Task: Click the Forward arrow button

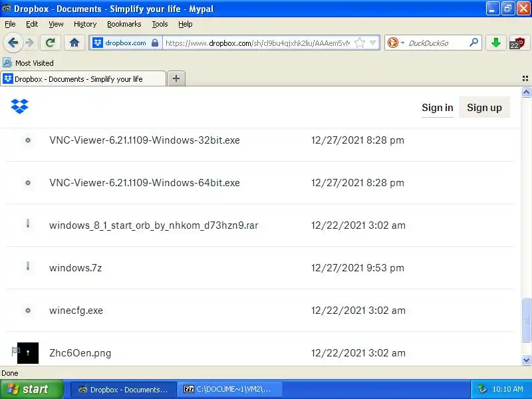Action: pos(29,43)
